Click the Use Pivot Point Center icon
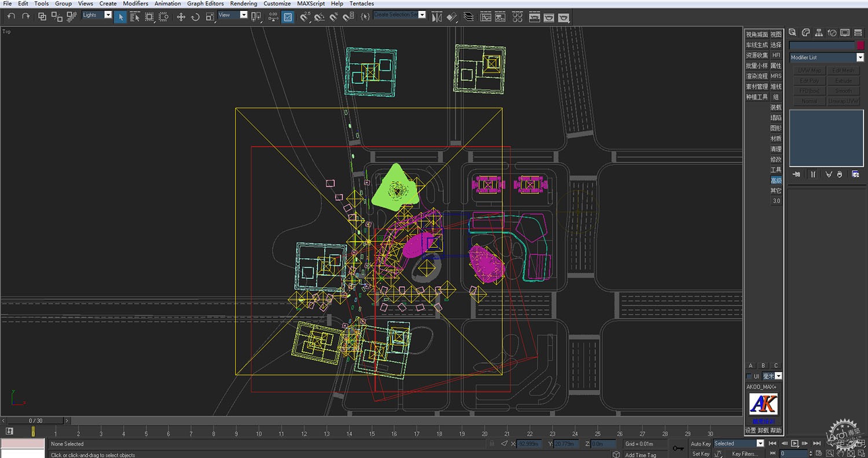 [255, 17]
